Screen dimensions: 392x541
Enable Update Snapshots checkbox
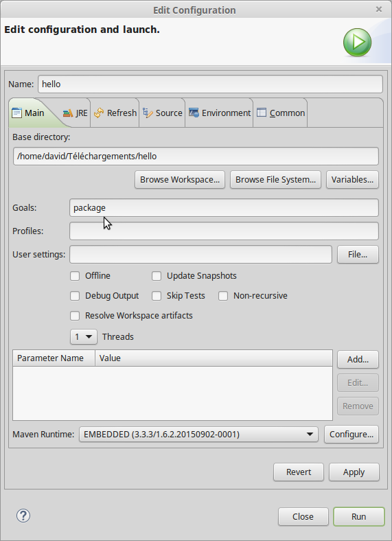157,276
